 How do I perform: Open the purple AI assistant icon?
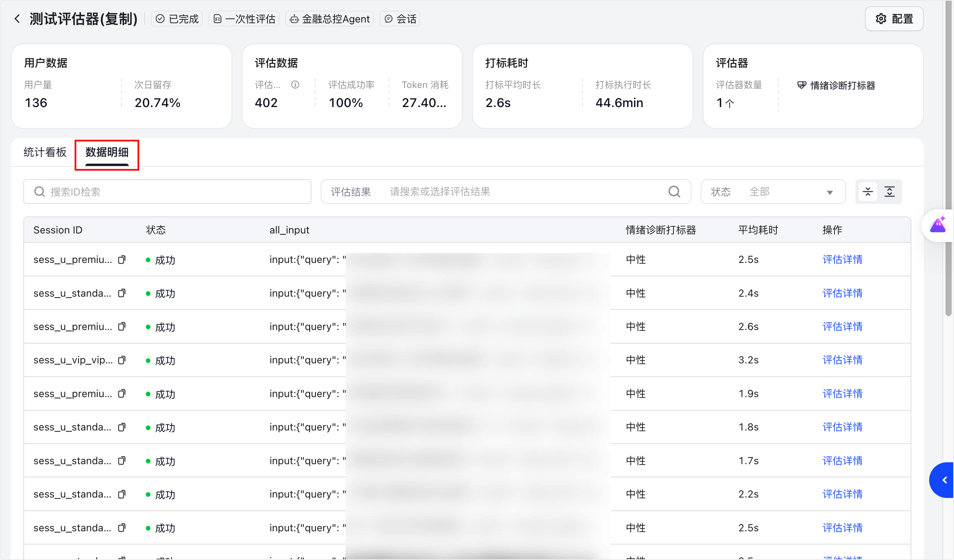click(938, 225)
